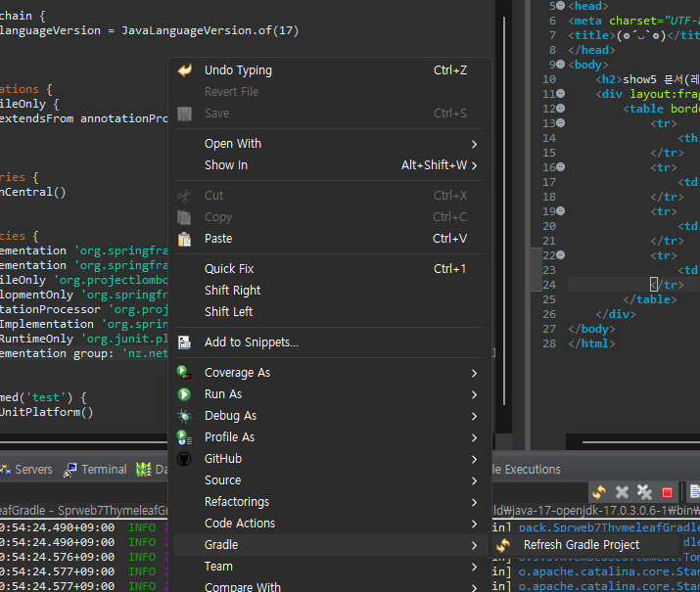Choose Undo Typing from context menu

click(x=330, y=70)
